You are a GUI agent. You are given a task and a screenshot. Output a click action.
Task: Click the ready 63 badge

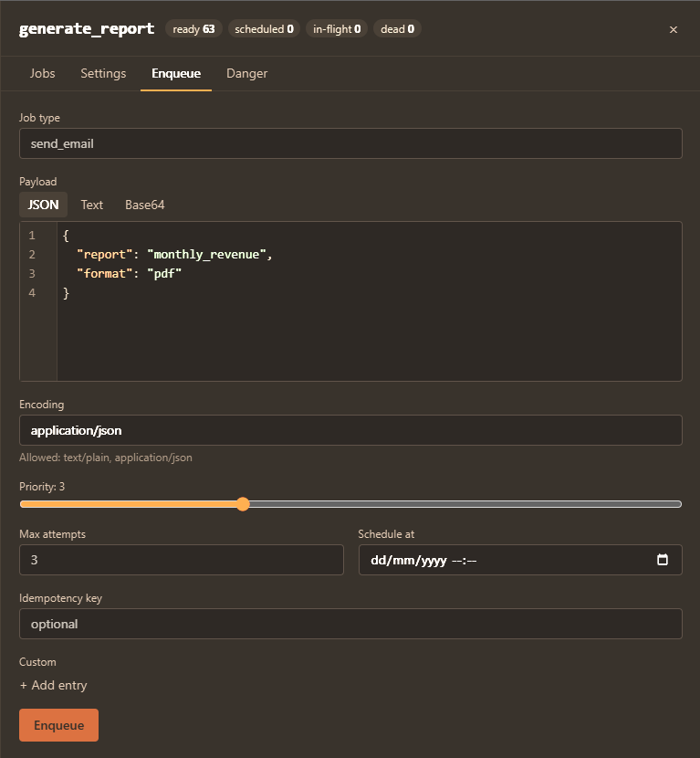pyautogui.click(x=193, y=29)
